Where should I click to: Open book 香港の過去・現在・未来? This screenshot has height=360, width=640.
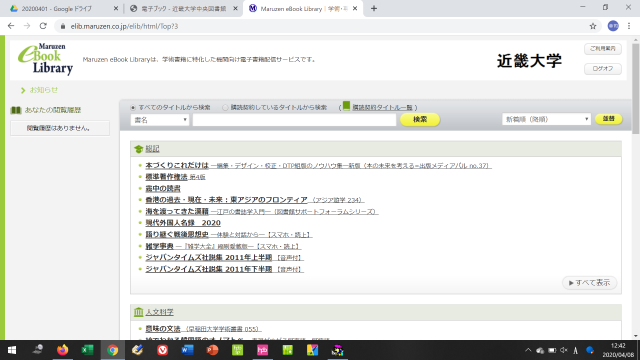click(x=254, y=200)
